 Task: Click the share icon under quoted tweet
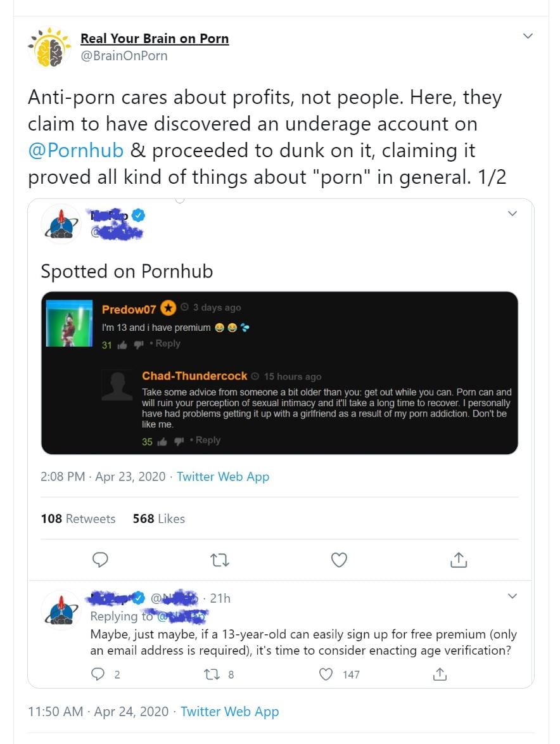[x=459, y=560]
